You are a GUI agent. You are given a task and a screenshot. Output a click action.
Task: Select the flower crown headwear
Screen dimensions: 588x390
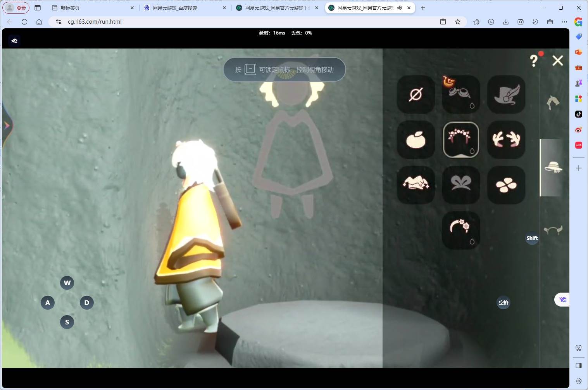click(461, 140)
